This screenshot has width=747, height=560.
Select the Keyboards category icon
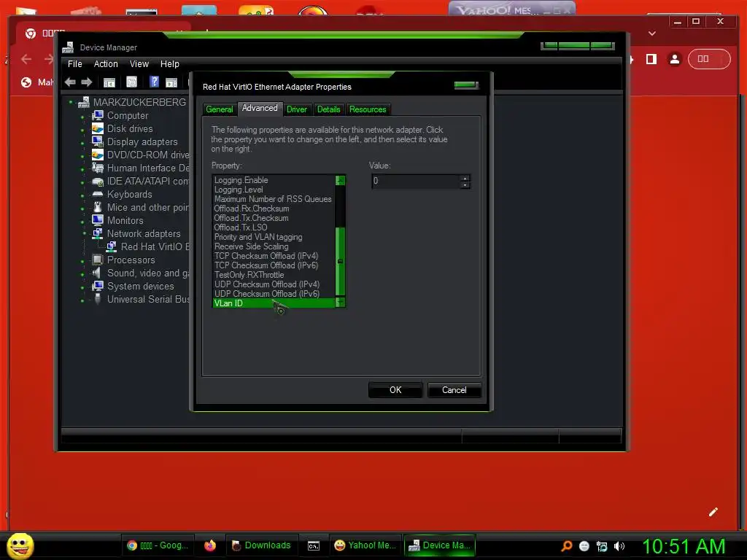[98, 194]
